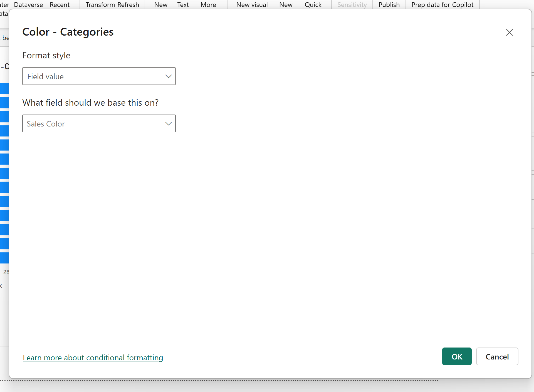Click the Dataverse ribbon item

(x=28, y=4)
